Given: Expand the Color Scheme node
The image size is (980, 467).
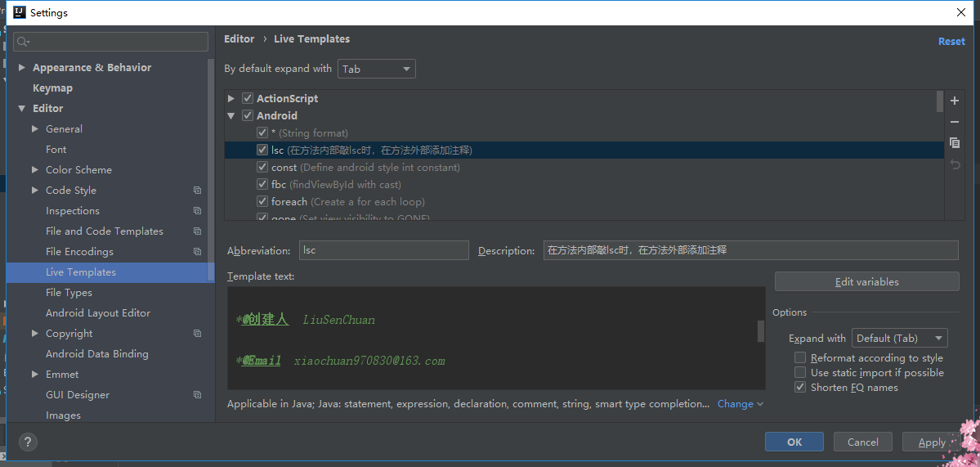Looking at the screenshot, I should pyautogui.click(x=35, y=169).
